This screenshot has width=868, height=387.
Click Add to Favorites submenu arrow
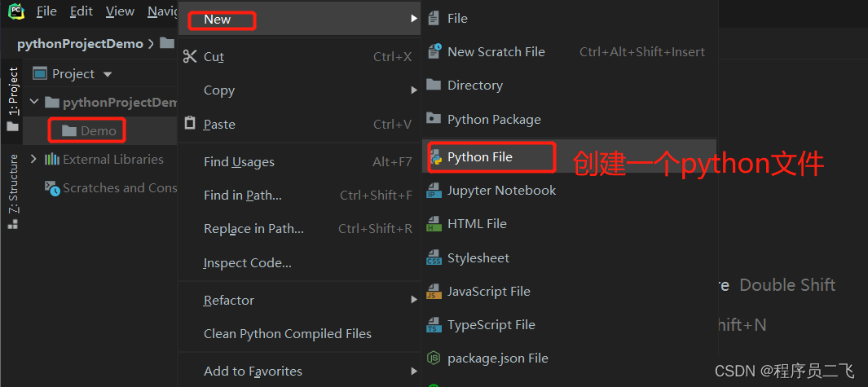(413, 371)
